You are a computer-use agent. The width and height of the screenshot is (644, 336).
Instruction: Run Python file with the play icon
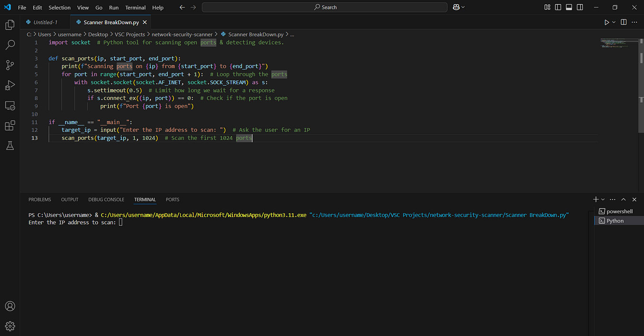pyautogui.click(x=607, y=22)
